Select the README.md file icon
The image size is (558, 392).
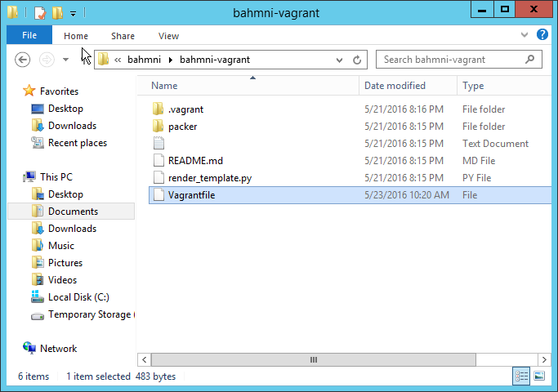(158, 160)
